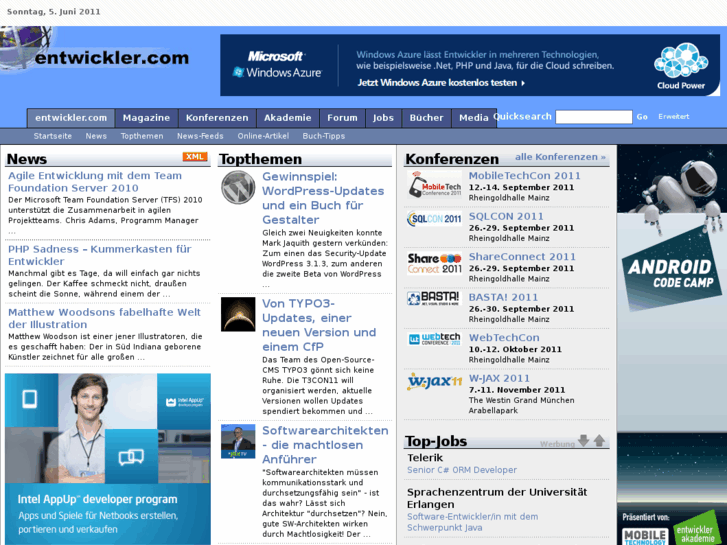Click the ShareConnect 2011 logo
Screen dimensions: 727x545
[434, 263]
